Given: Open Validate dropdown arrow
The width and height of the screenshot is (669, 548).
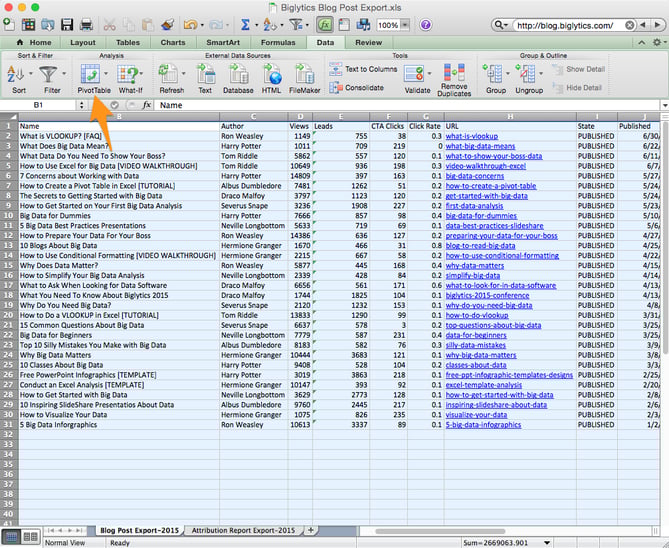Looking at the screenshot, I should click(429, 73).
